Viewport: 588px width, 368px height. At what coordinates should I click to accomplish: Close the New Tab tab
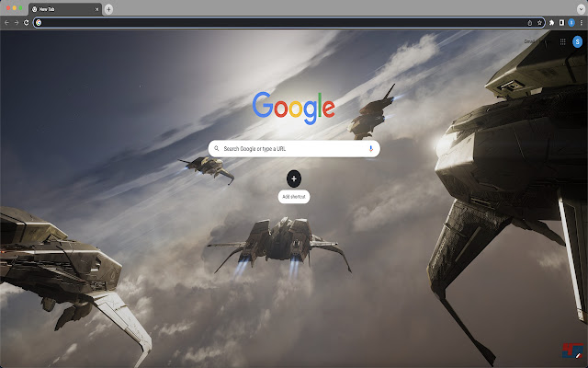96,9
